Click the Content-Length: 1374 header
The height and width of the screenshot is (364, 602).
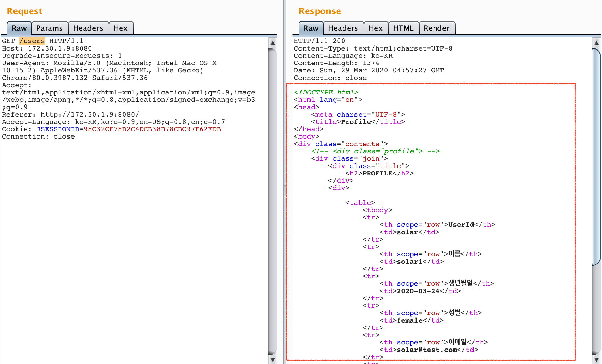[x=337, y=63]
